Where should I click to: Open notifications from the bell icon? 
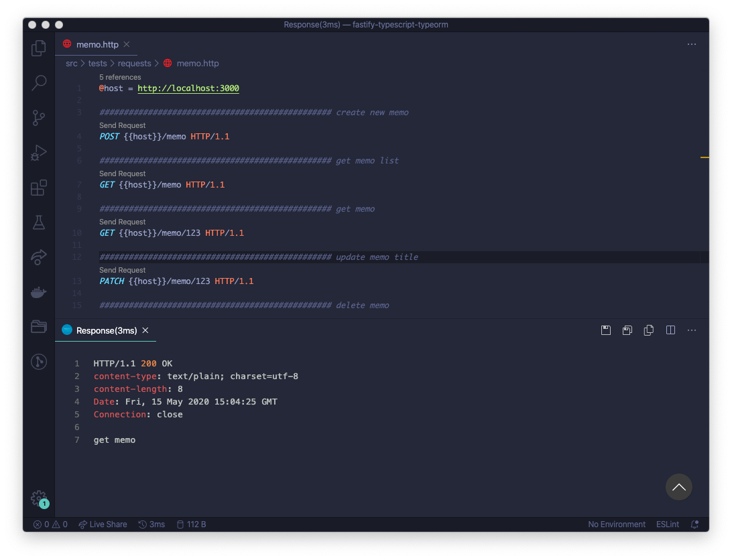coord(694,524)
